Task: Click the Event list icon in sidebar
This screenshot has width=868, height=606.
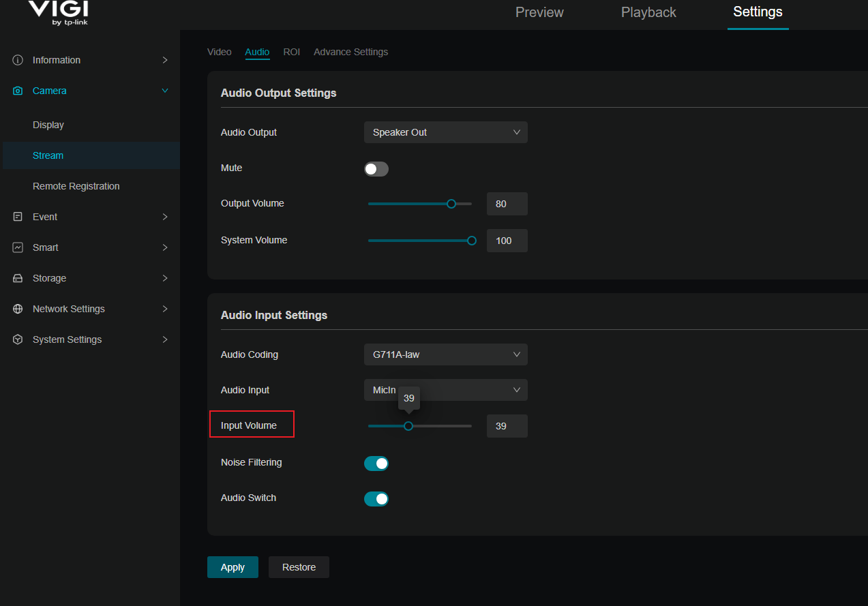Action: tap(18, 217)
